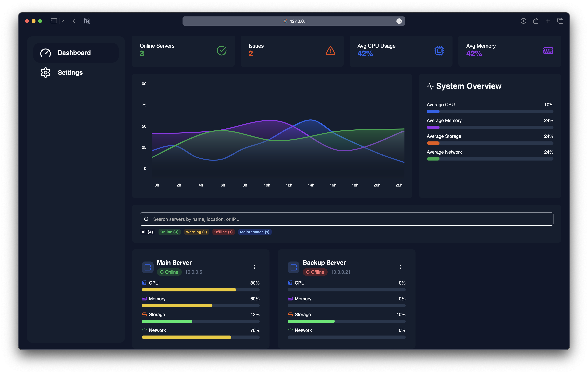
Task: Click the 127.0.0.1 address bar
Action: [294, 21]
